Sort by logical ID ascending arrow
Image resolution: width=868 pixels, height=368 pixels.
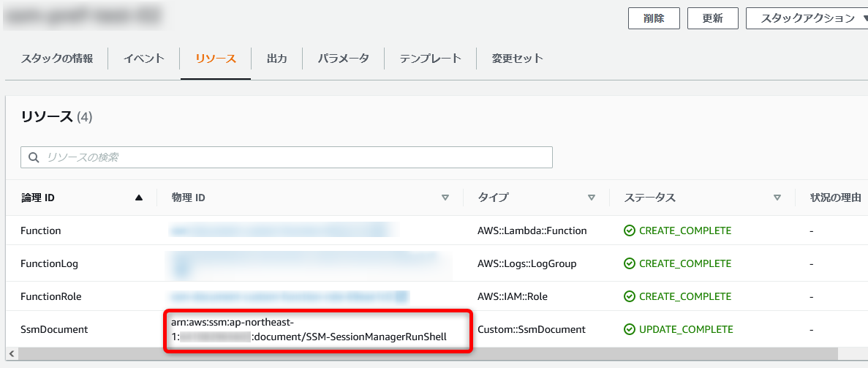pos(139,198)
